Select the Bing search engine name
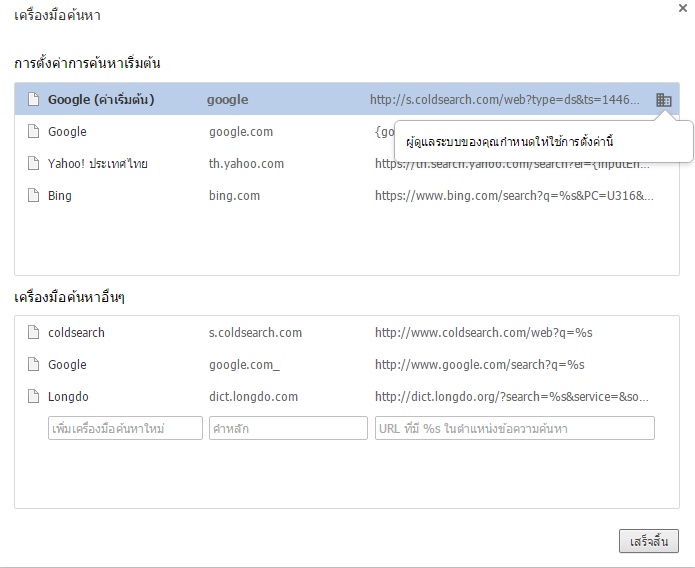695x568 pixels. point(60,196)
